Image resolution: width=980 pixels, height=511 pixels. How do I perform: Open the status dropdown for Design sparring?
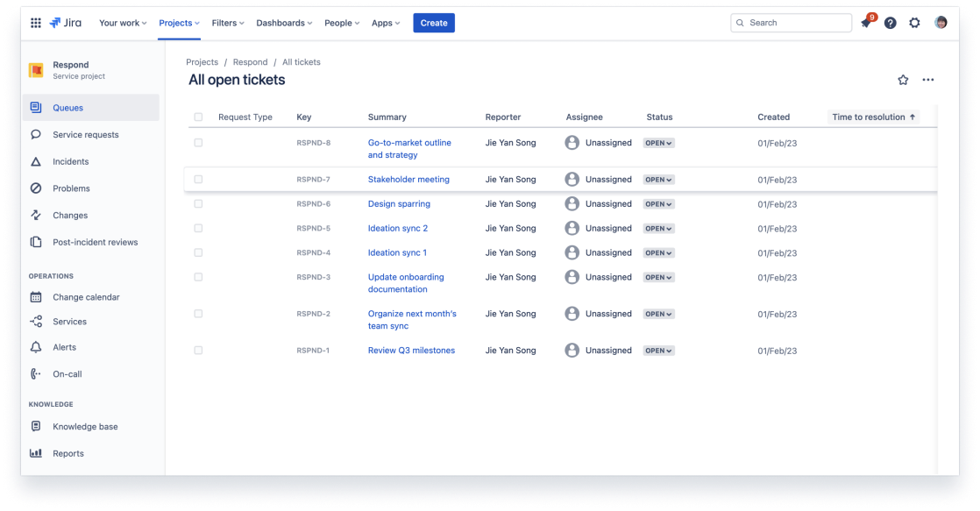[659, 204]
